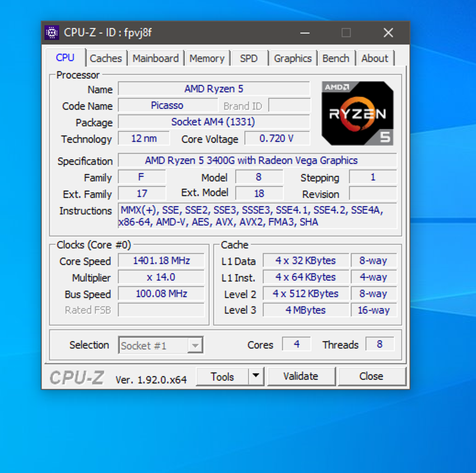Click the code name Picasso
This screenshot has width=476, height=473.
point(167,105)
